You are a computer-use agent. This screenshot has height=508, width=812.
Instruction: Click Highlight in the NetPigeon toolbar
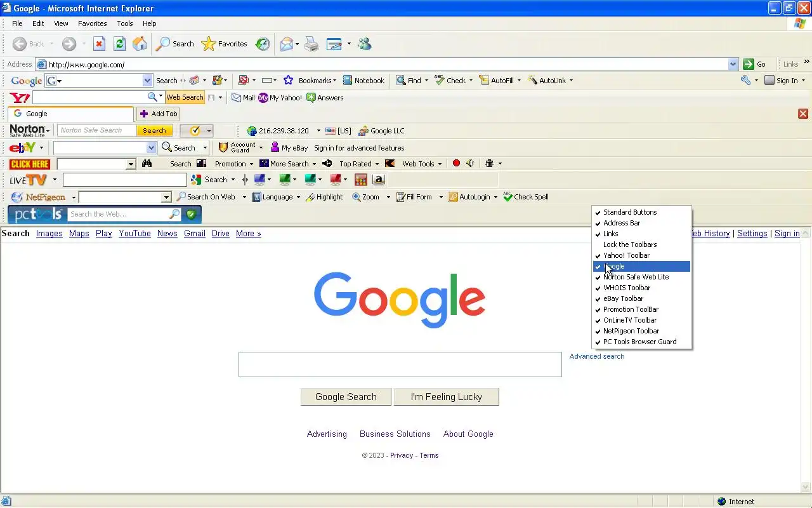324,197
